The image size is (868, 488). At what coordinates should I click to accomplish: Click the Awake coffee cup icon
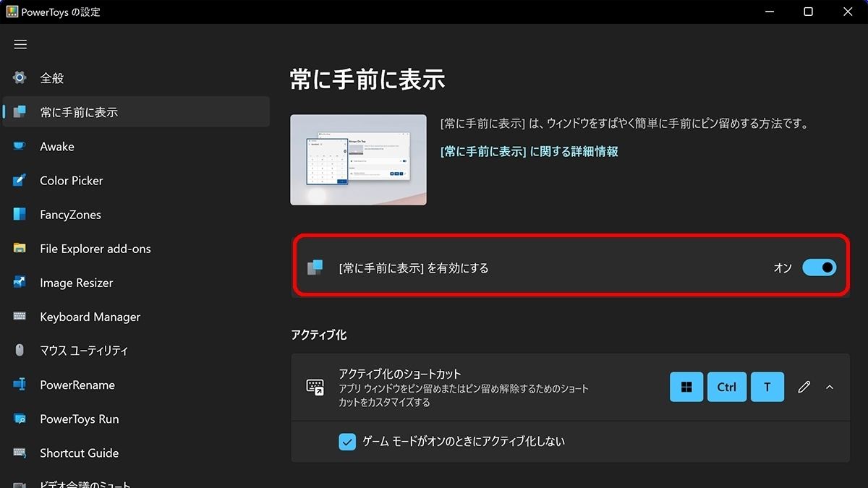point(20,147)
